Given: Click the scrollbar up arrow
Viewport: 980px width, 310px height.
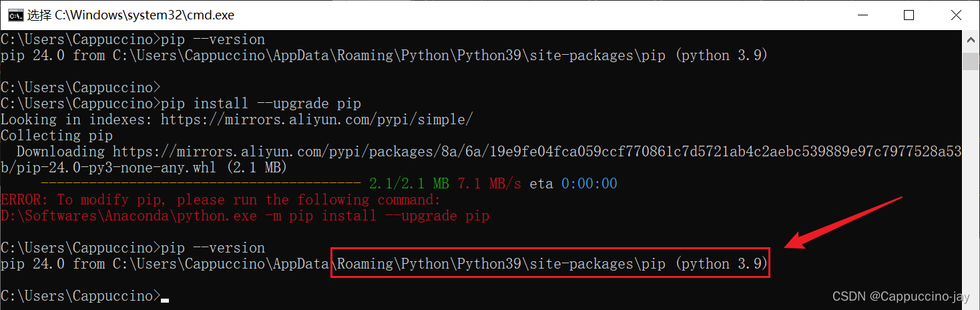Looking at the screenshot, I should coord(972,39).
